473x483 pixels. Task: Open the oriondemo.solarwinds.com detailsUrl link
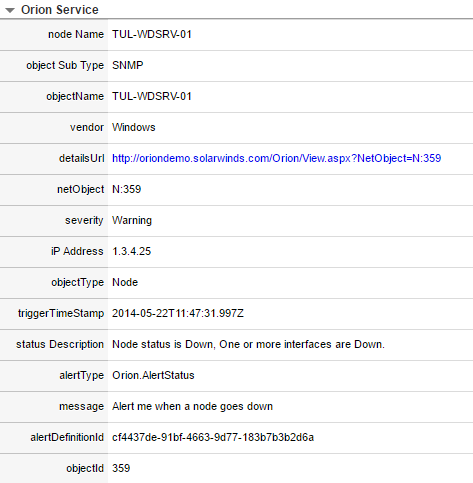coord(276,158)
